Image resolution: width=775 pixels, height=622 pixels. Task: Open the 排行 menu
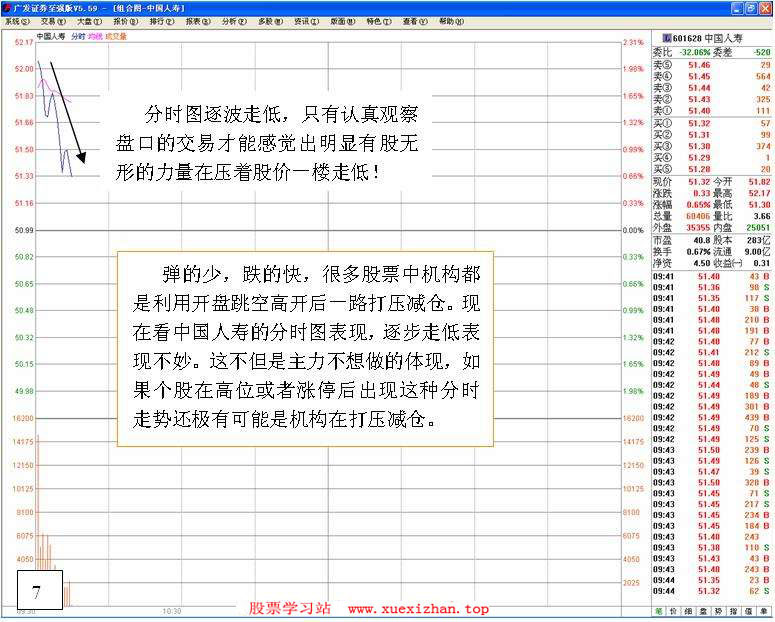point(162,22)
